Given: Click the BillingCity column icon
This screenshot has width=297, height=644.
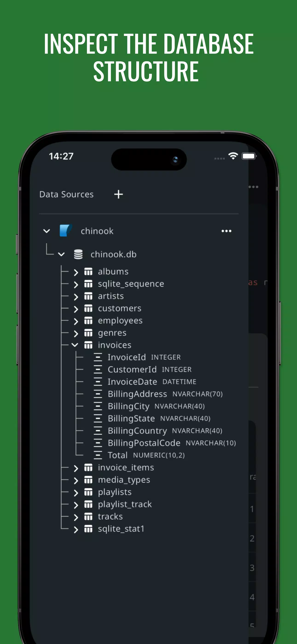Looking at the screenshot, I should click(98, 406).
